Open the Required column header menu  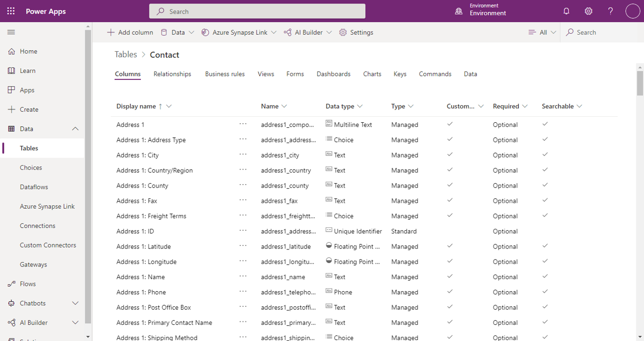pyautogui.click(x=525, y=106)
